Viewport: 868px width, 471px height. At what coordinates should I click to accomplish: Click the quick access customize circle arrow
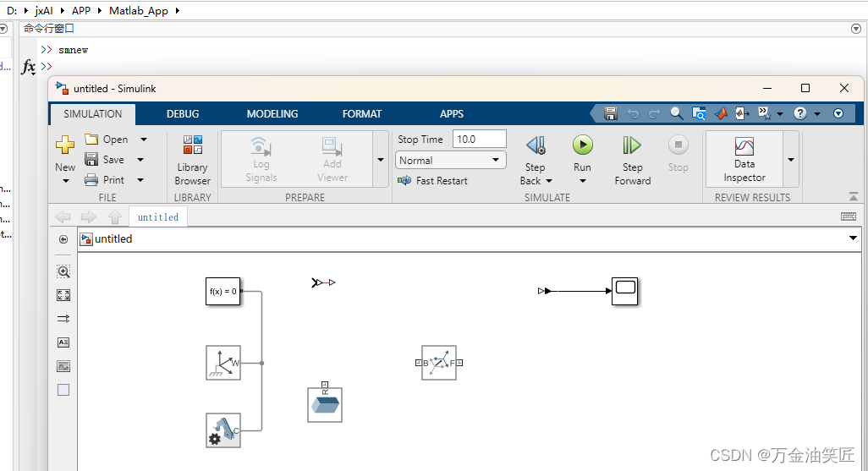tap(838, 113)
